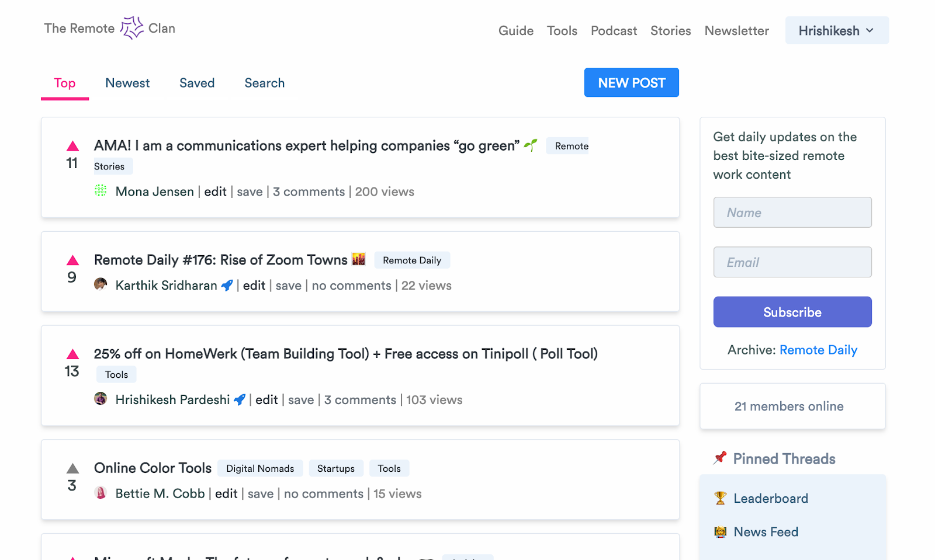Open the Remote Daily archive link
Viewport: 935px width, 560px height.
pyautogui.click(x=818, y=350)
